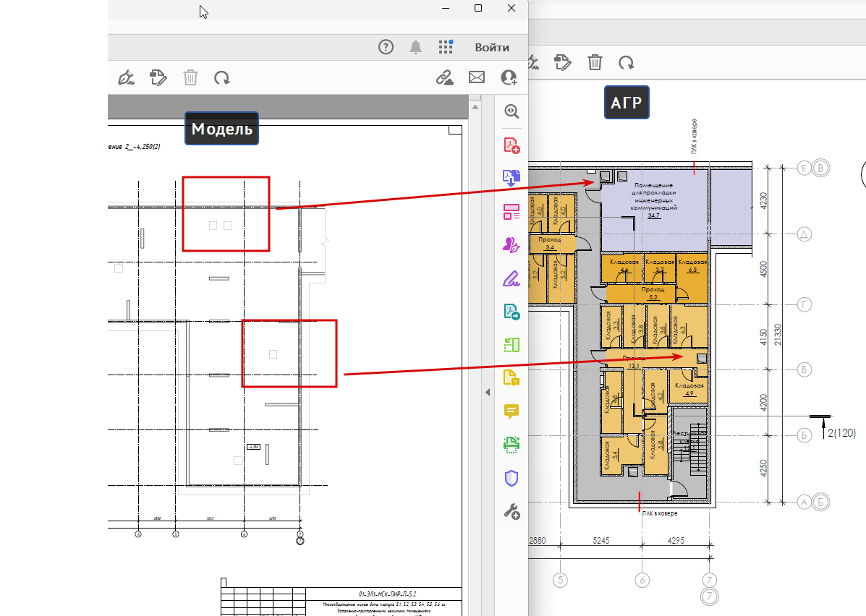
Task: Send file by email envelope icon
Action: point(477,77)
